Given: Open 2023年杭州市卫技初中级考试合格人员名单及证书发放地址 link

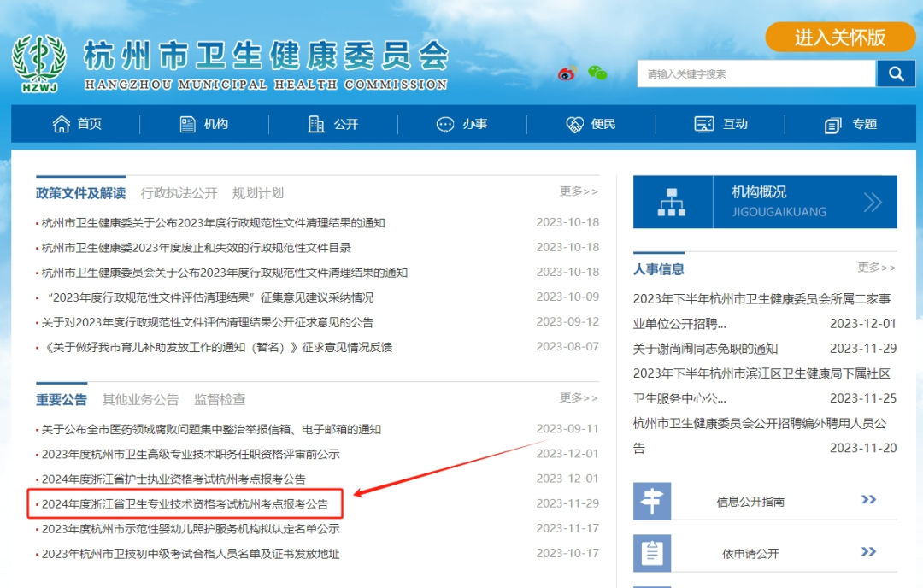Looking at the screenshot, I should [x=191, y=554].
